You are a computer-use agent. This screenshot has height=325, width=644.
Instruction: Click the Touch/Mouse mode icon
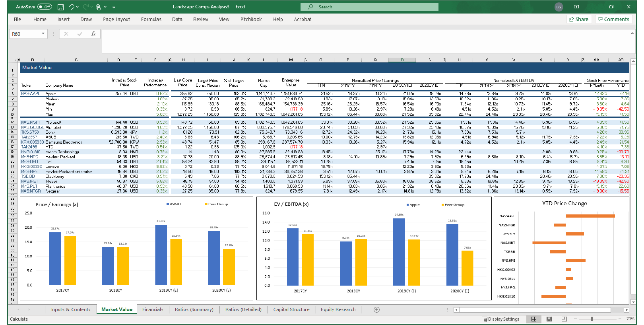pos(99,7)
